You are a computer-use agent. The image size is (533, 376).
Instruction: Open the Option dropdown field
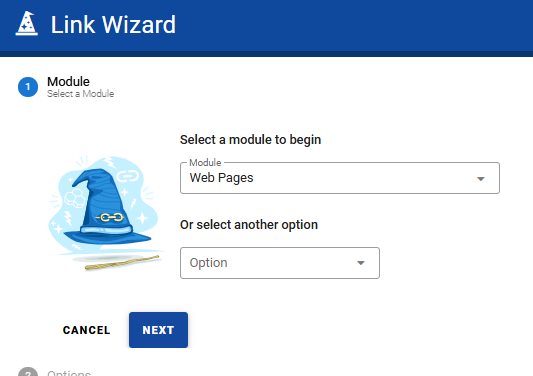(280, 263)
